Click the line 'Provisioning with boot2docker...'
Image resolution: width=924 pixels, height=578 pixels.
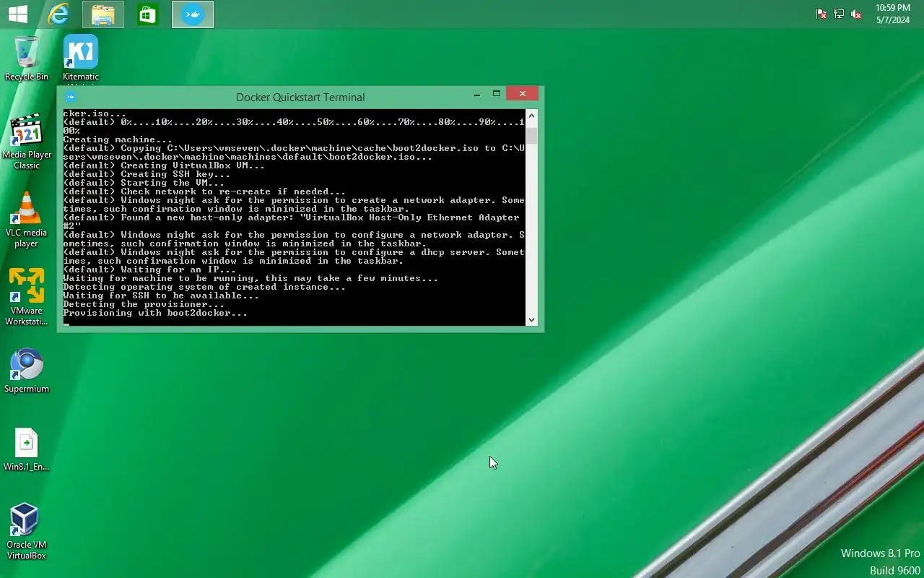click(155, 313)
